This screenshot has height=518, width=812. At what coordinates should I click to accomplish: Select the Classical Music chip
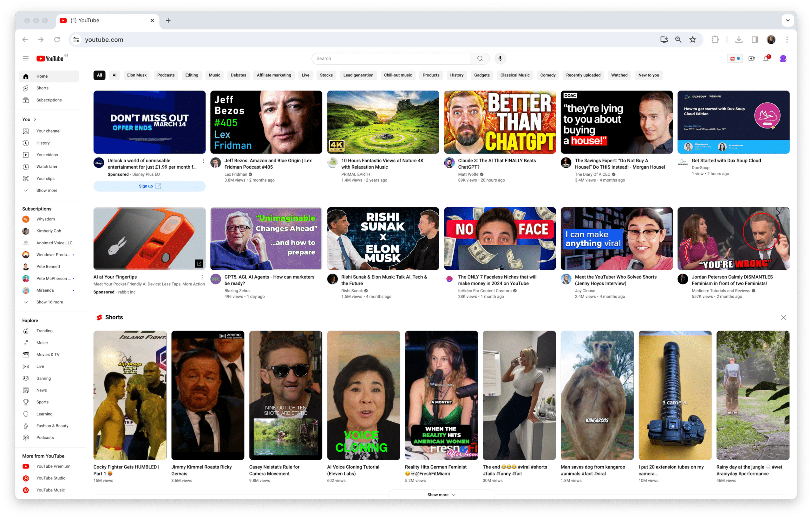[x=514, y=75]
